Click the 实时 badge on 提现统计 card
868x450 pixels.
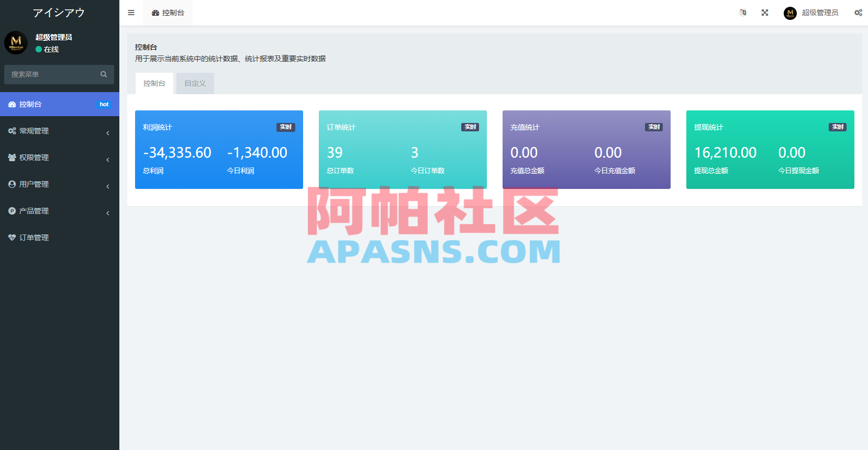pyautogui.click(x=838, y=127)
